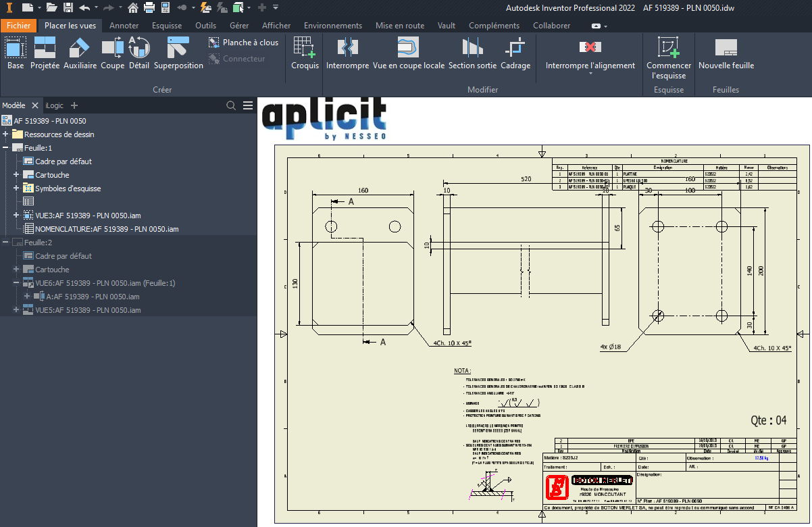
Task: Click Nouvelle feuille button
Action: (x=726, y=53)
